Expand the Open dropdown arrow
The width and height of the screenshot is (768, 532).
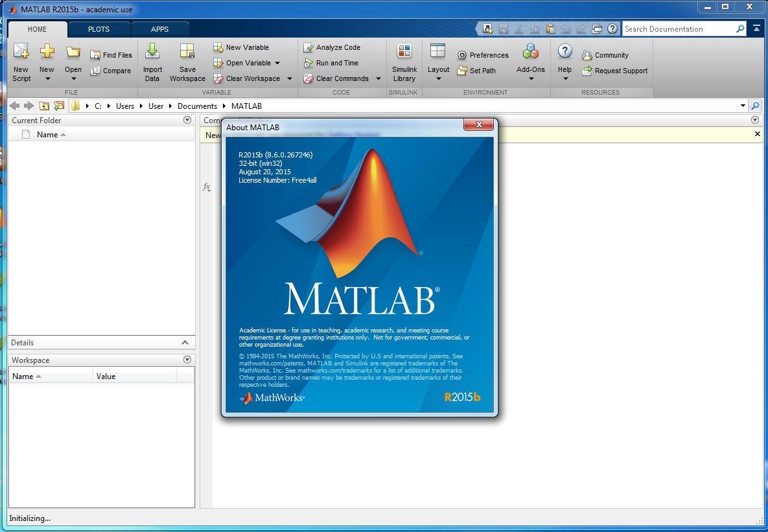tap(74, 79)
